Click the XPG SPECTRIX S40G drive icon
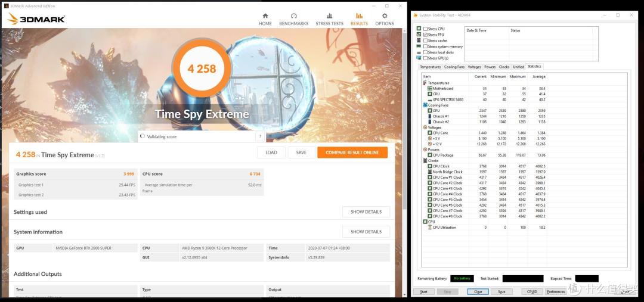 point(429,99)
